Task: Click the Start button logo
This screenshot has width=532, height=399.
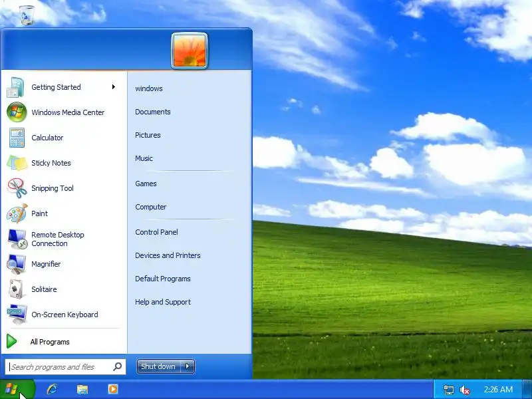Action: tap(12, 389)
